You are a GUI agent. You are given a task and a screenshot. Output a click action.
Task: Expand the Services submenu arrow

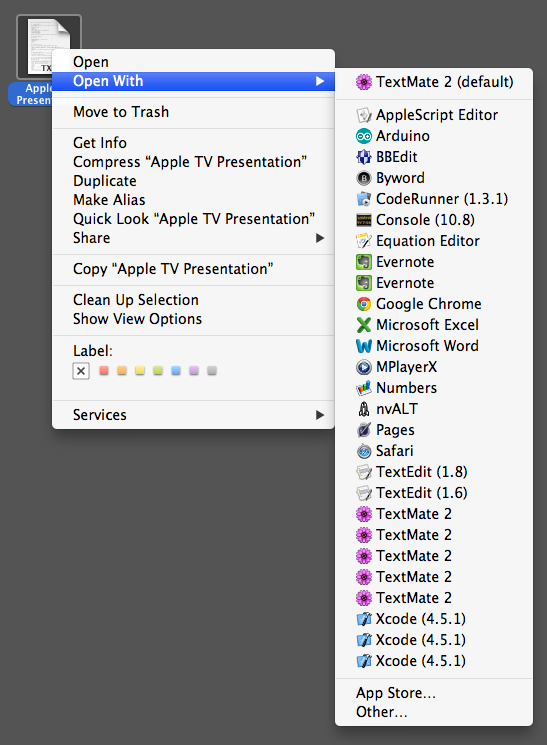coord(320,415)
